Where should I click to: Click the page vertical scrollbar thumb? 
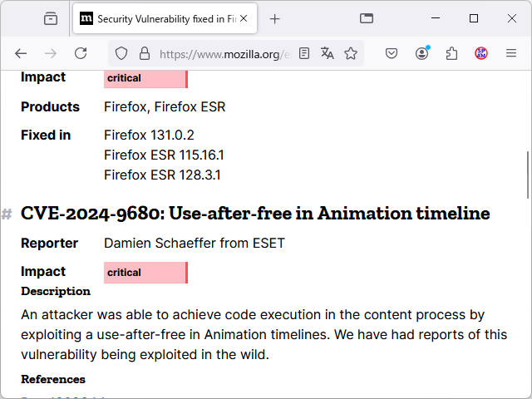pos(527,175)
